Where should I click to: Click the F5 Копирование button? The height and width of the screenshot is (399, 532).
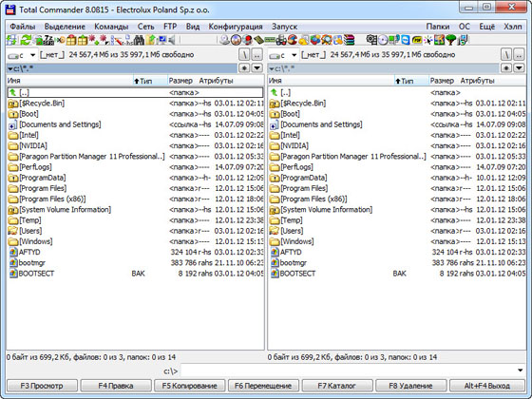(189, 386)
